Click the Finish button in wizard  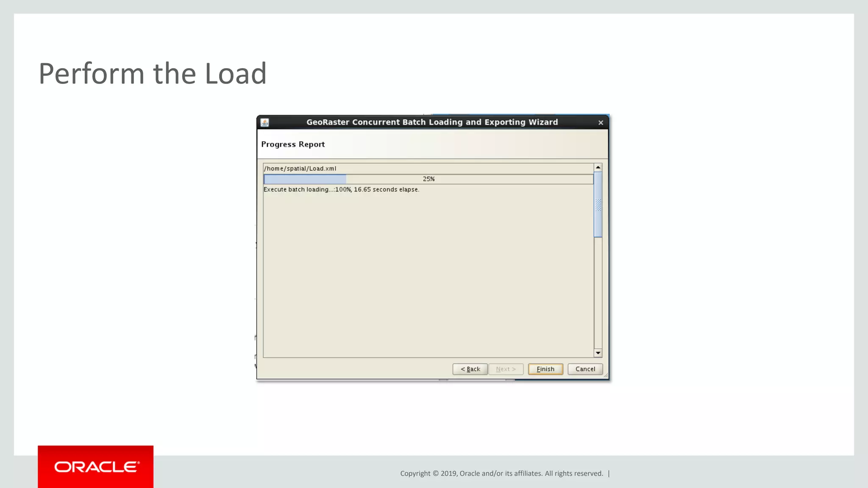pyautogui.click(x=545, y=369)
